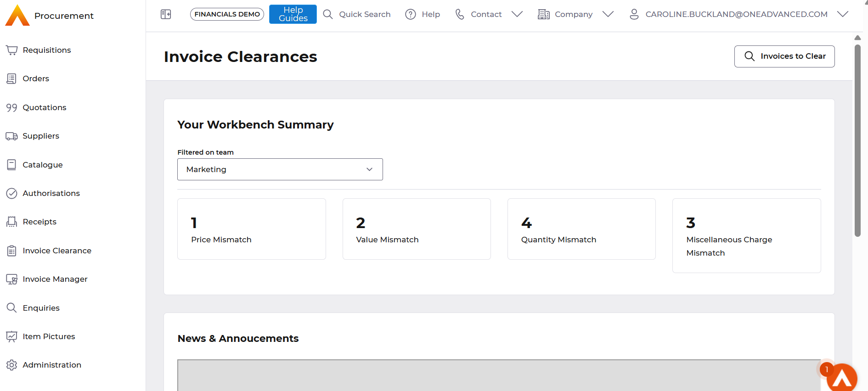This screenshot has width=868, height=391.
Task: Click the Procurement logo icon
Action: tap(17, 15)
